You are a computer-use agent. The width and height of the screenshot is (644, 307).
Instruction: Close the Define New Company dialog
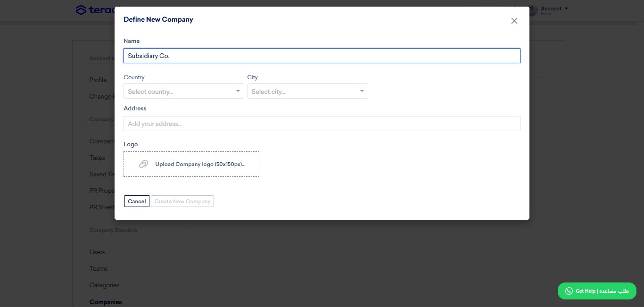click(x=514, y=21)
